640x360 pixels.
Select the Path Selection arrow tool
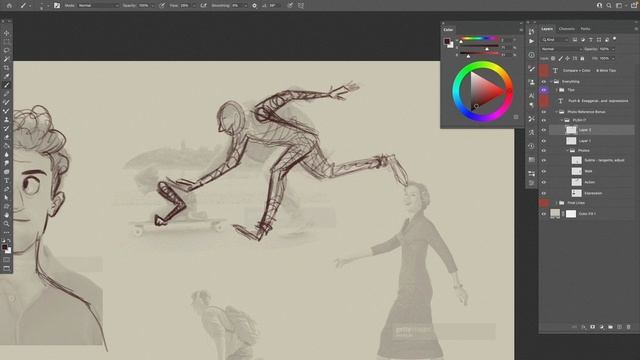point(7,198)
